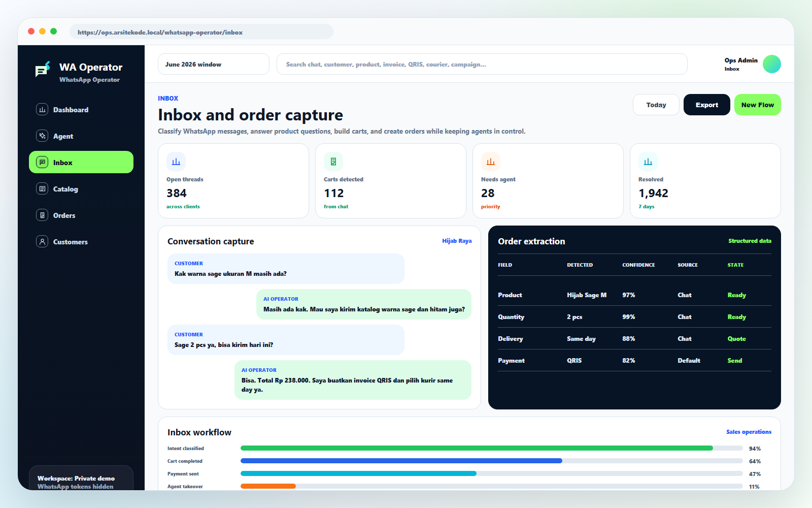
Task: Click the Resolved chart icon
Action: tap(648, 162)
